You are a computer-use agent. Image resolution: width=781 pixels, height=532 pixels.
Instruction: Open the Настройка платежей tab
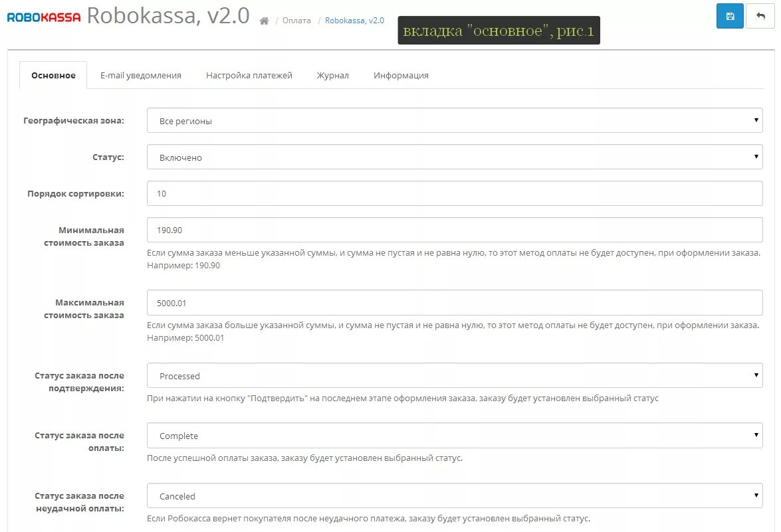tap(249, 75)
